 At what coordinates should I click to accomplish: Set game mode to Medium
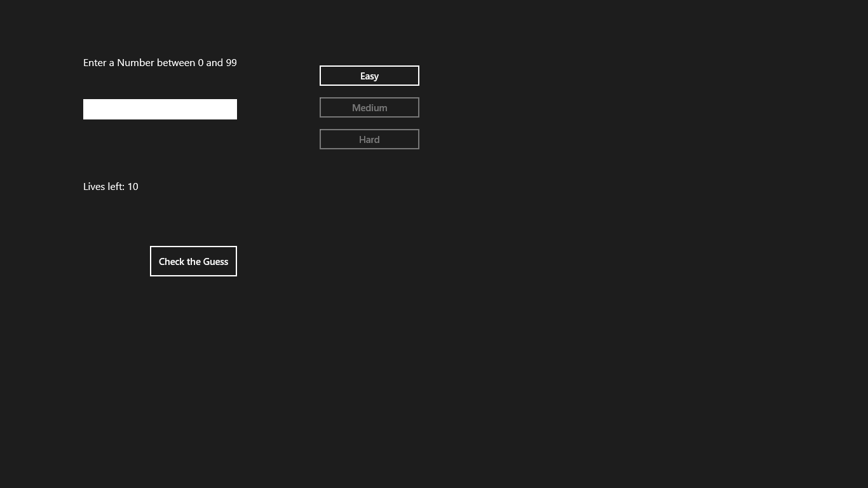click(369, 107)
